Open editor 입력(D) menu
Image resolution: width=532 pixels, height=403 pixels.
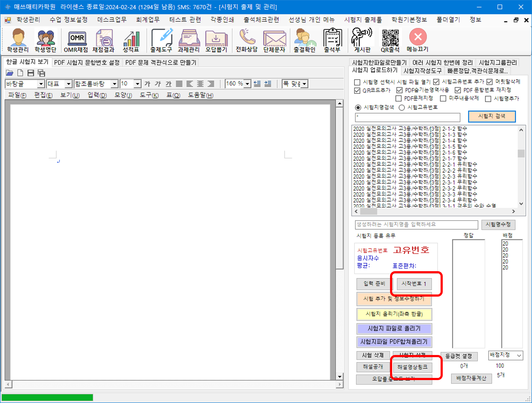[97, 95]
